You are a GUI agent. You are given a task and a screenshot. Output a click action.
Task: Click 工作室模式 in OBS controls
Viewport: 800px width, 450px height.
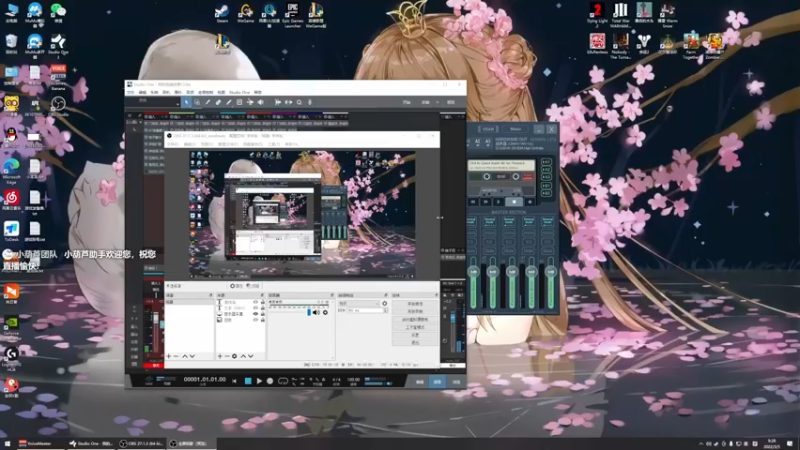tap(415, 327)
